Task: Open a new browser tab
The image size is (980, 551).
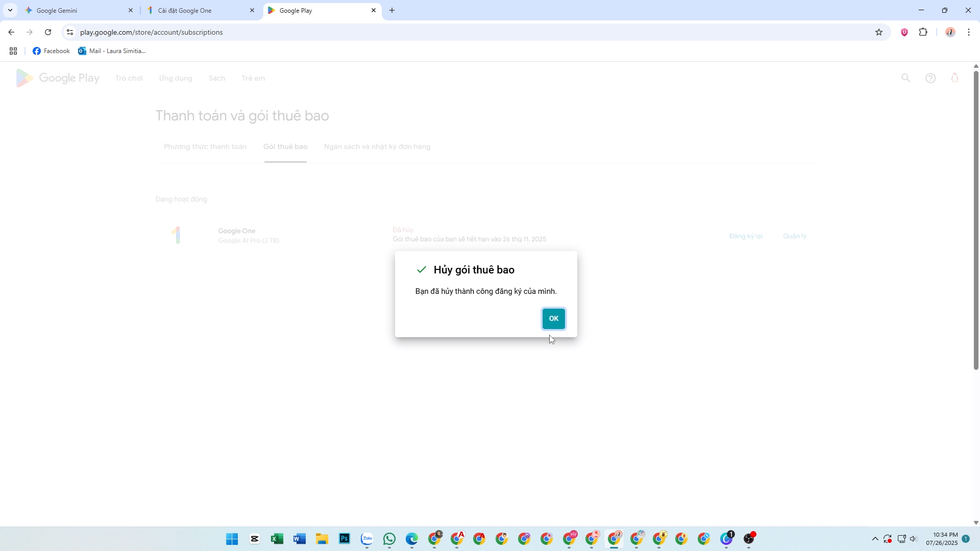Action: [x=392, y=10]
